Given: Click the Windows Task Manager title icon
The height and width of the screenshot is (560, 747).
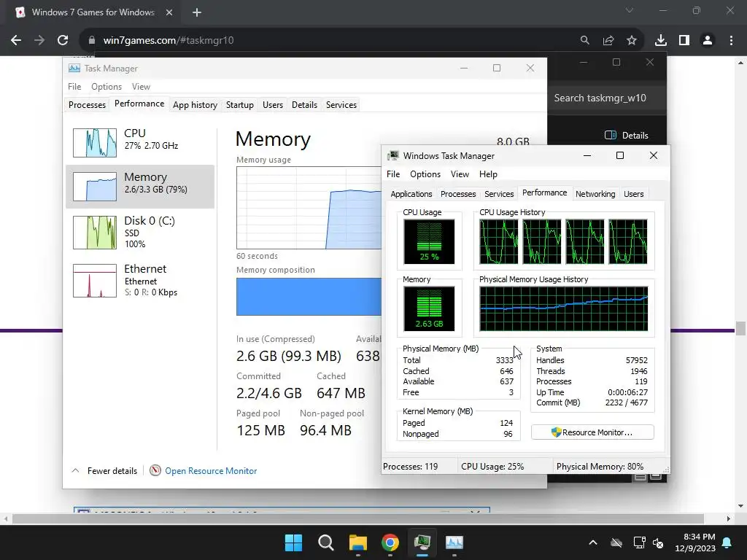Looking at the screenshot, I should click(393, 156).
